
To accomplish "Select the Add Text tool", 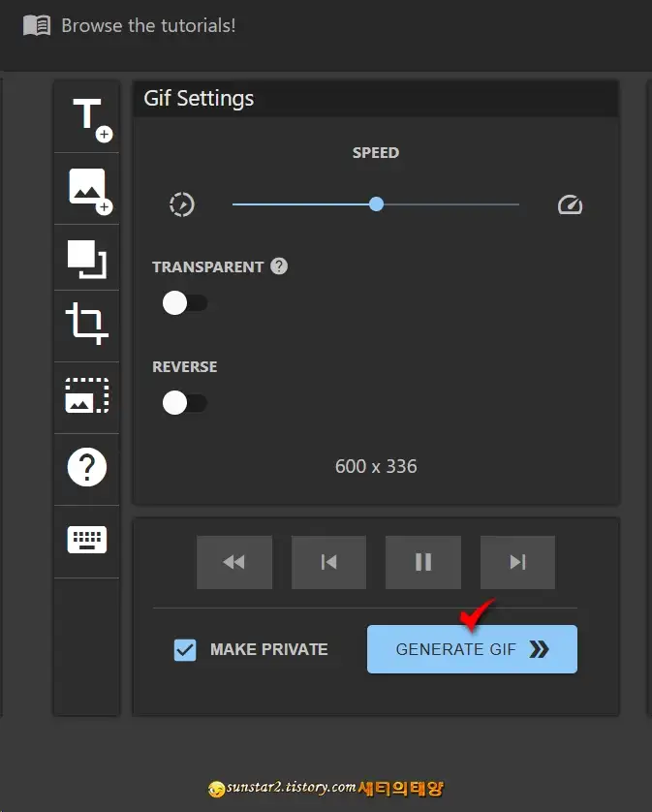I will (87, 117).
